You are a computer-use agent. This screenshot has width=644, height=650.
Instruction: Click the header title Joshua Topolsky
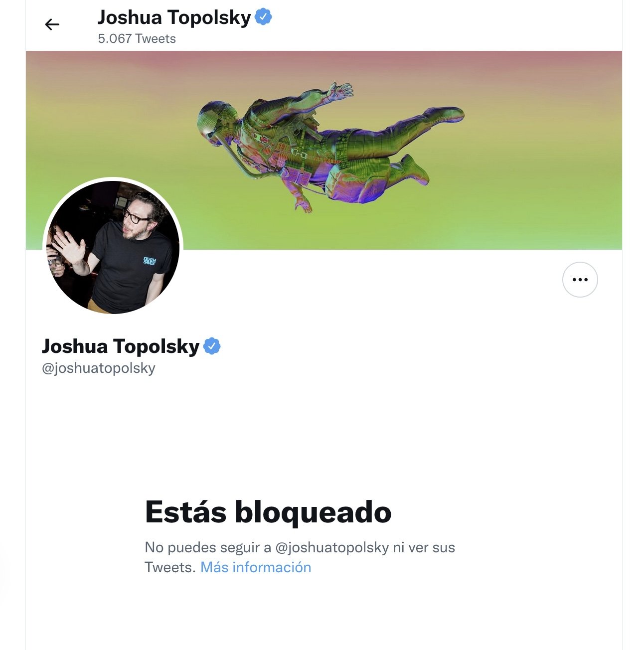click(x=174, y=17)
